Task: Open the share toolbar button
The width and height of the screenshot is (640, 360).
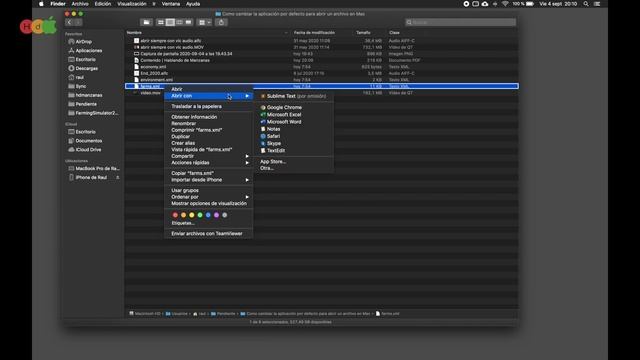Action: 221,22
